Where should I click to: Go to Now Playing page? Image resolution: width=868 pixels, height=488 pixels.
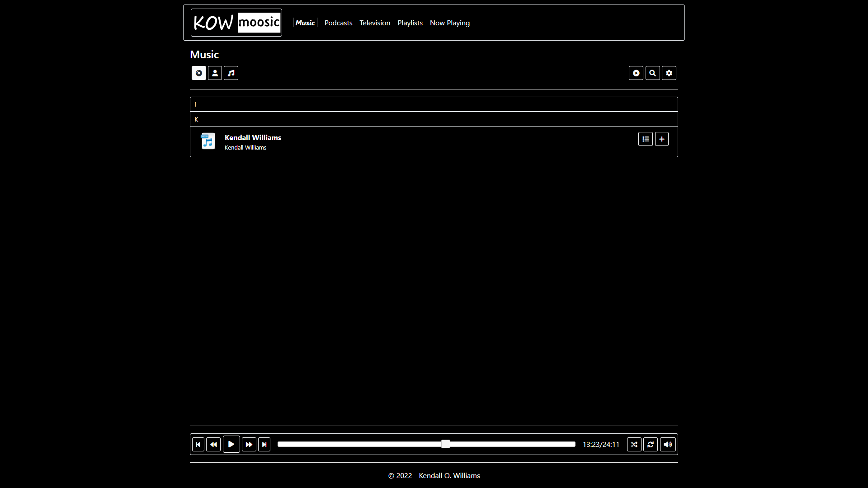pos(449,23)
